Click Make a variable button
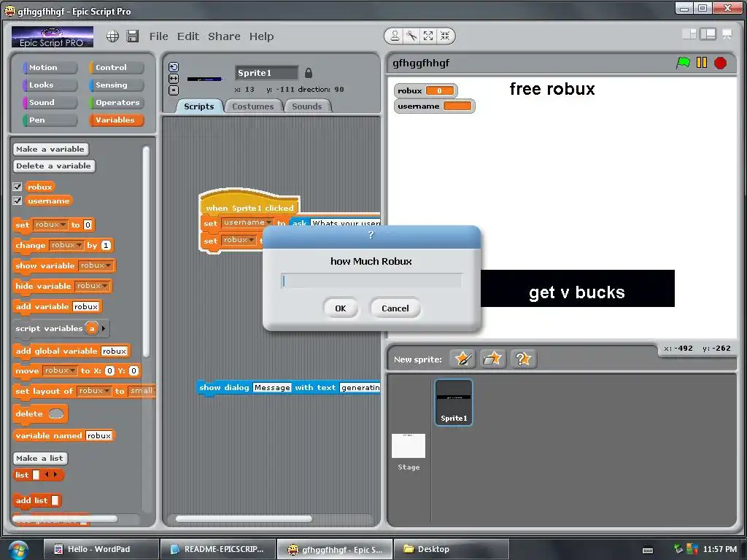 click(x=50, y=149)
